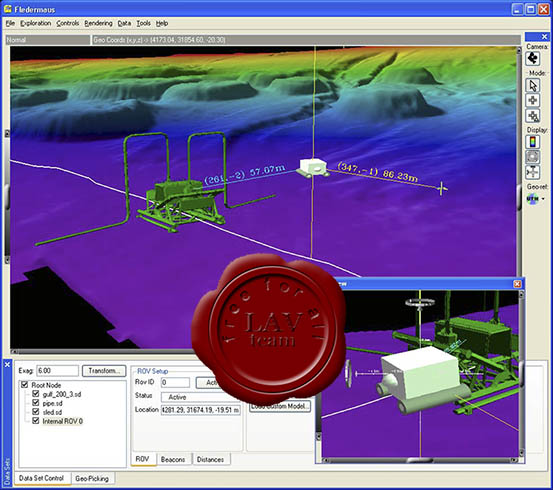The width and height of the screenshot is (553, 490).
Task: Click the main 3D view vertical scrollbar
Action: click(x=519, y=162)
